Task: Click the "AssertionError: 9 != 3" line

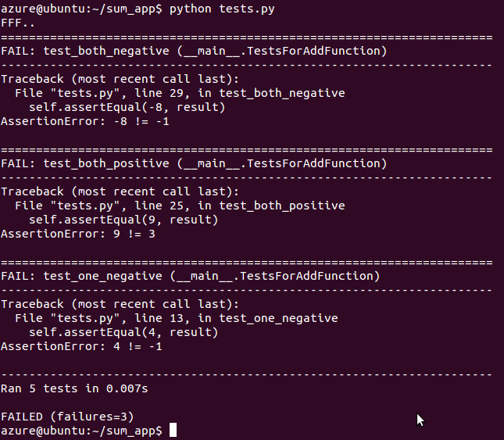Action: pos(78,234)
